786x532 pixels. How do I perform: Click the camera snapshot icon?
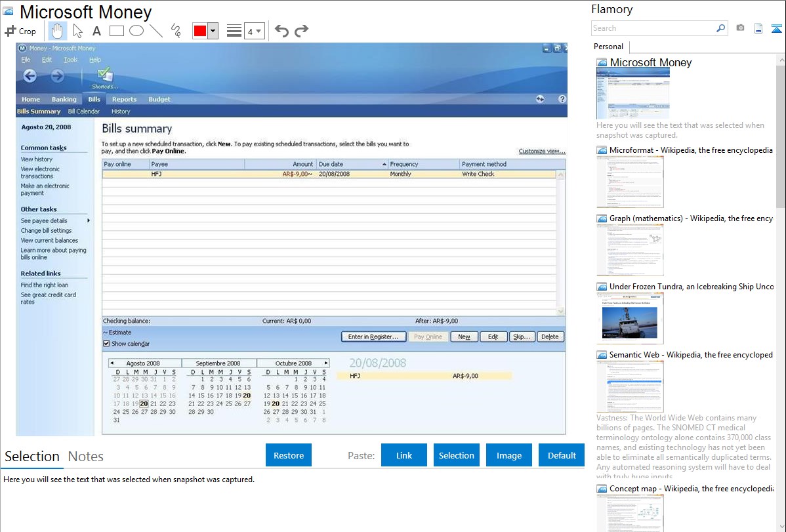[740, 28]
